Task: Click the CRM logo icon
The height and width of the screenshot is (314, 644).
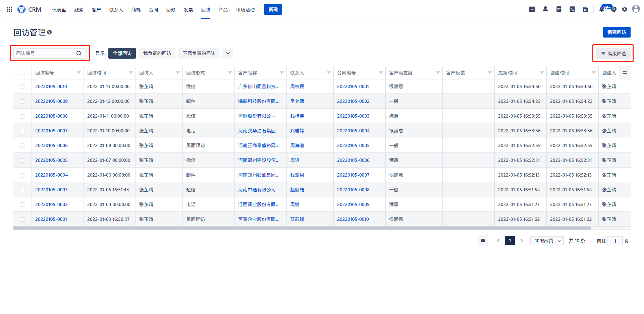Action: pos(21,9)
